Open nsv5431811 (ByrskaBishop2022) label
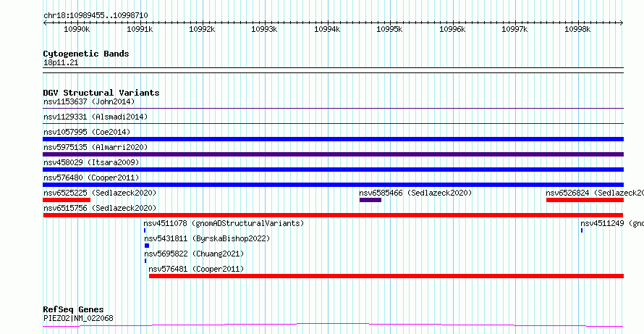 (207, 238)
